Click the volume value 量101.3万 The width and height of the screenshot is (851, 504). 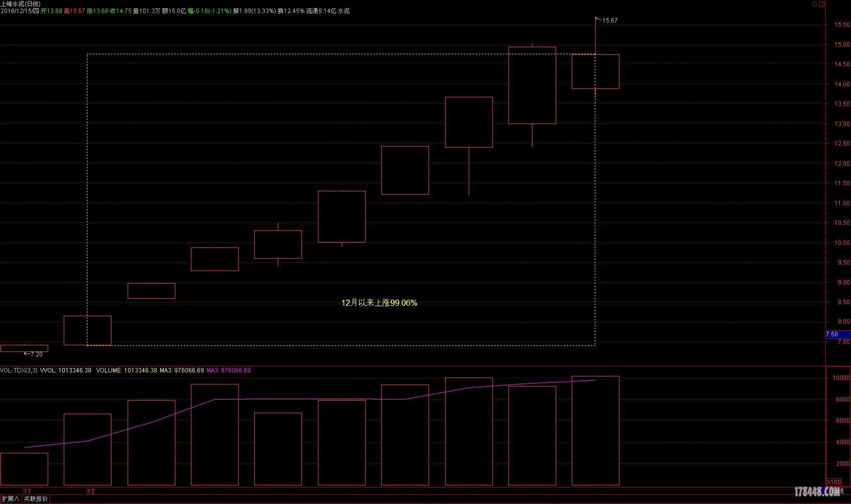pyautogui.click(x=147, y=11)
